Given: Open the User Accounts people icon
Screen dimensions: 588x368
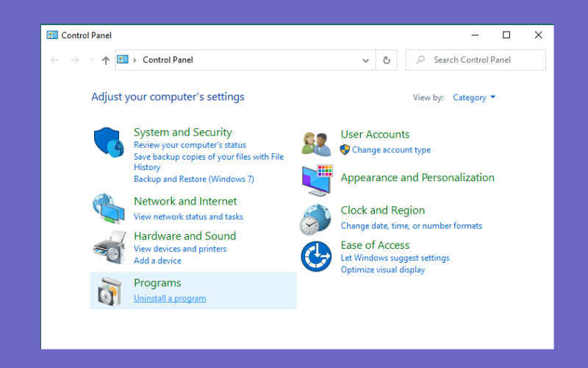Looking at the screenshot, I should pyautogui.click(x=316, y=144).
